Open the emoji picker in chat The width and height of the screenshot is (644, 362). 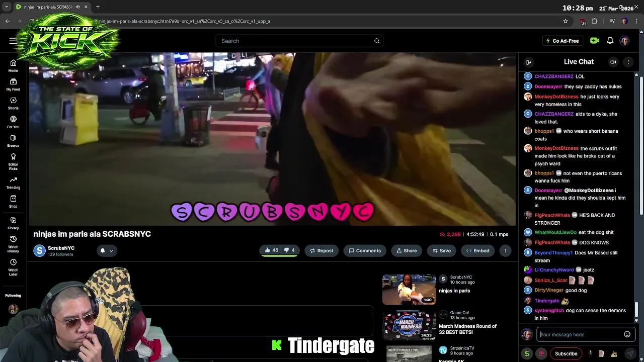click(627, 334)
